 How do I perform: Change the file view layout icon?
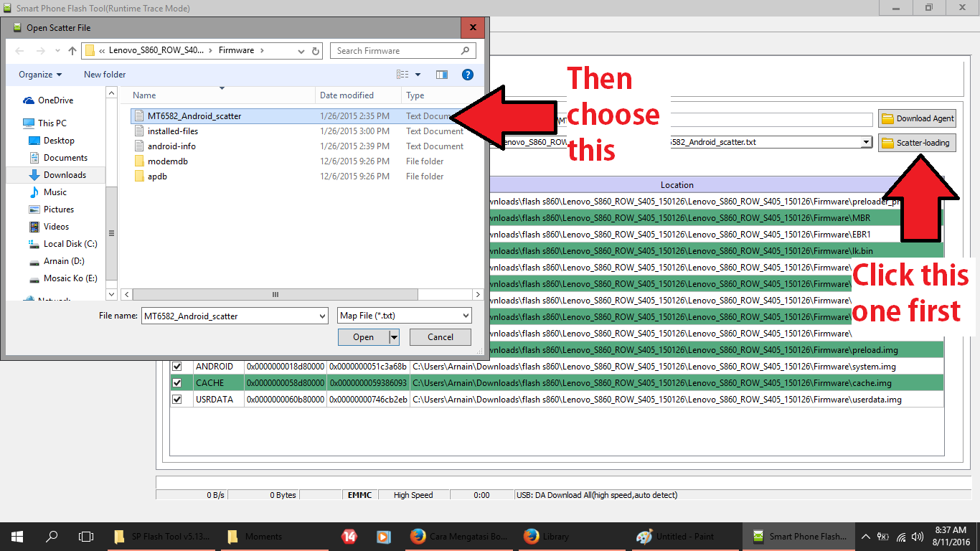click(402, 75)
